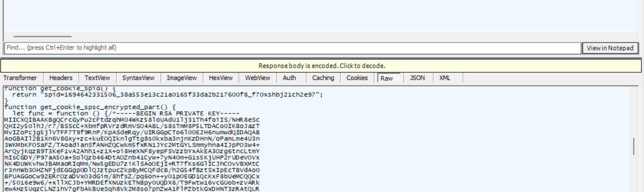Open the WebView tab

[258, 78]
